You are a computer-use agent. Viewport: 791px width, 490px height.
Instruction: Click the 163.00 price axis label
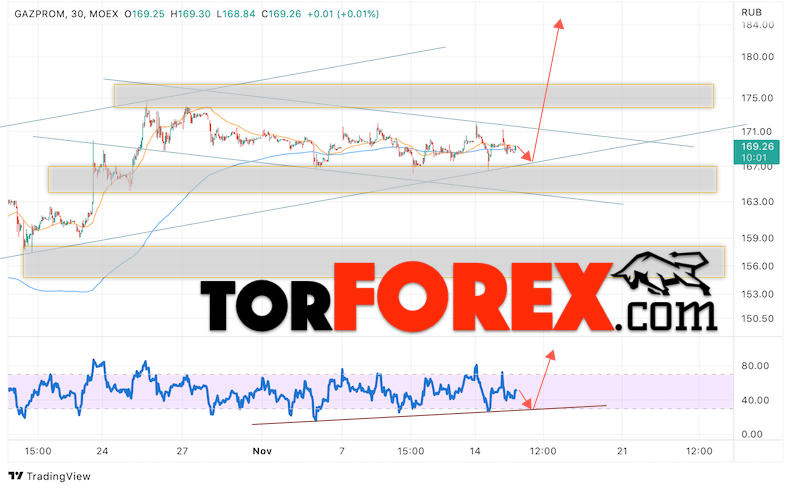pyautogui.click(x=757, y=202)
